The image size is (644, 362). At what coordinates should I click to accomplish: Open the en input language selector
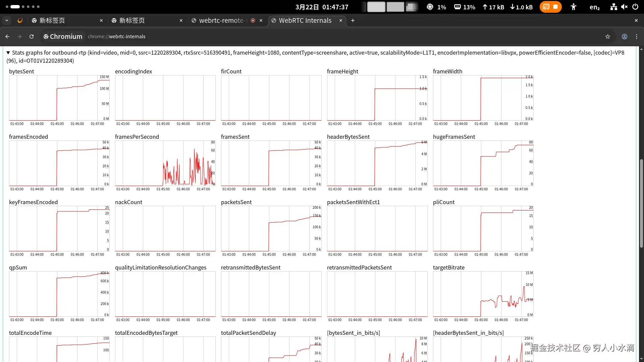[594, 7]
